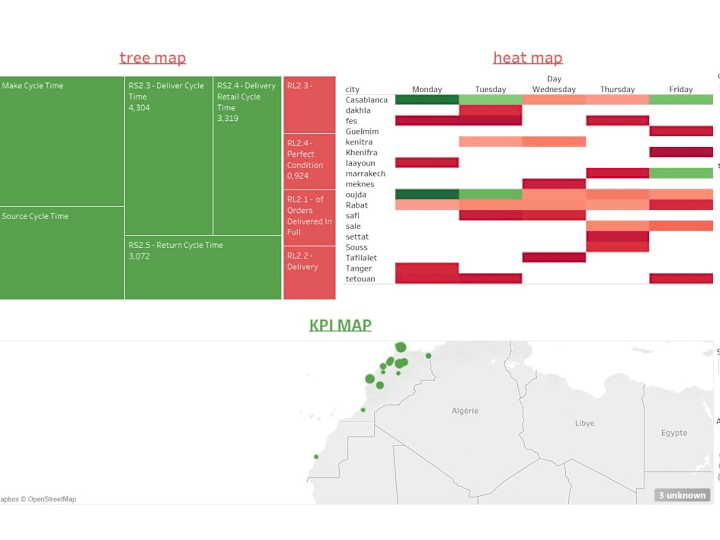Select the dakhla row label
The width and height of the screenshot is (720, 540).
(x=358, y=110)
